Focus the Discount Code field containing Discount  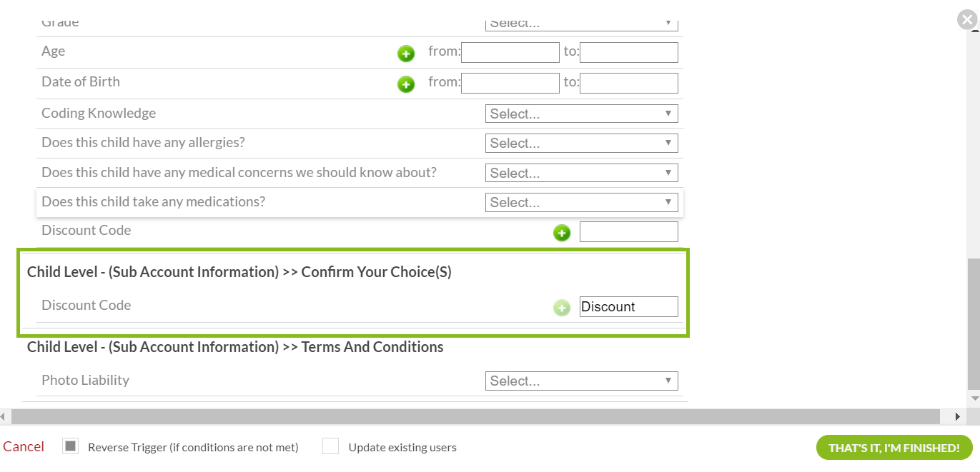[628, 306]
